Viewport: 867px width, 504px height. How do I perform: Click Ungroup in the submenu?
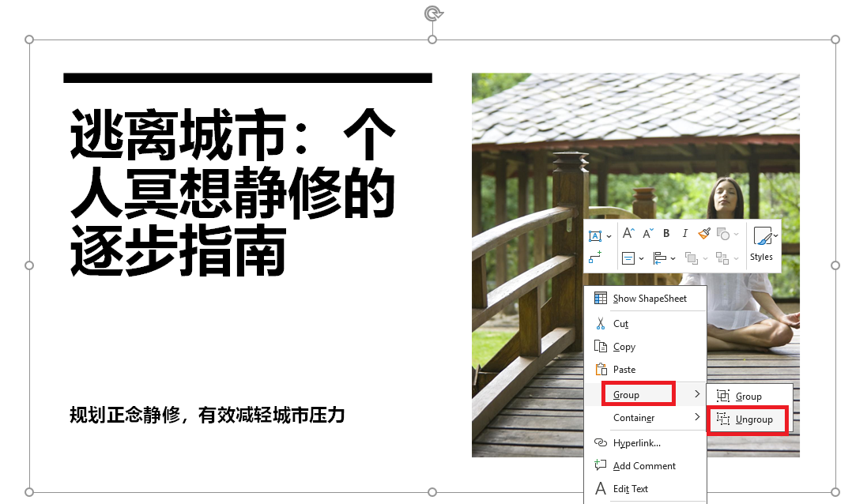pos(749,419)
